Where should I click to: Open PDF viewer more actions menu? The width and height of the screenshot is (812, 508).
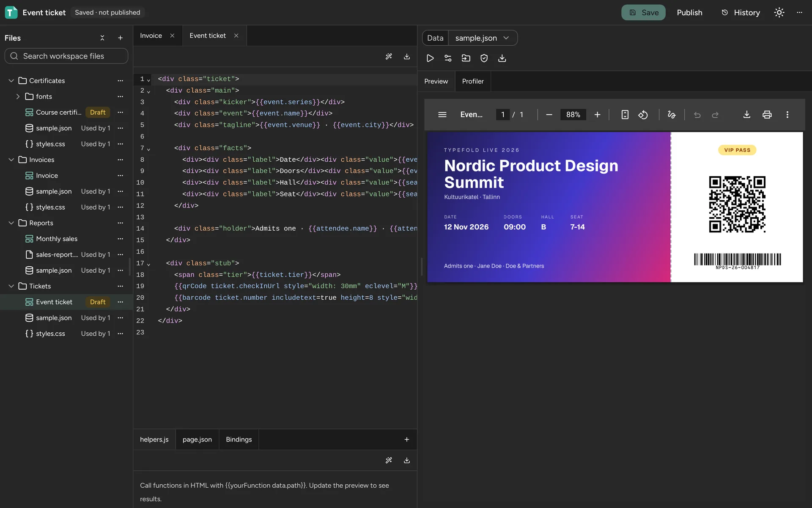click(787, 115)
